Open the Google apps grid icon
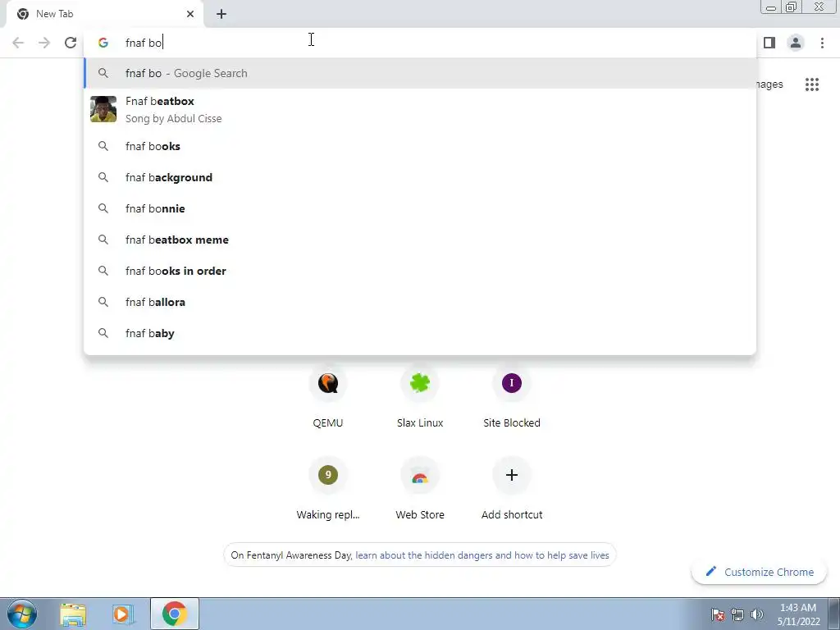This screenshot has height=630, width=840. 812,84
